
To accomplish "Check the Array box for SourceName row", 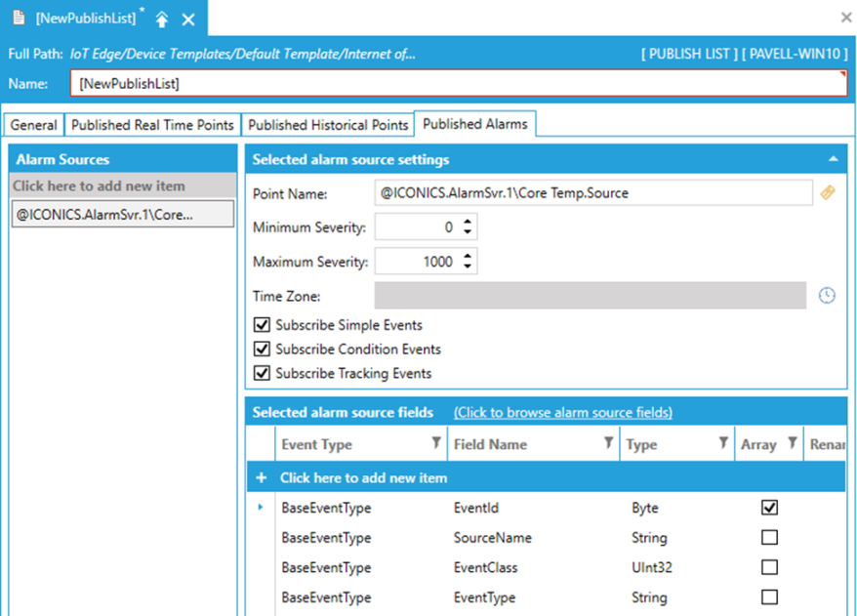I will click(x=769, y=538).
